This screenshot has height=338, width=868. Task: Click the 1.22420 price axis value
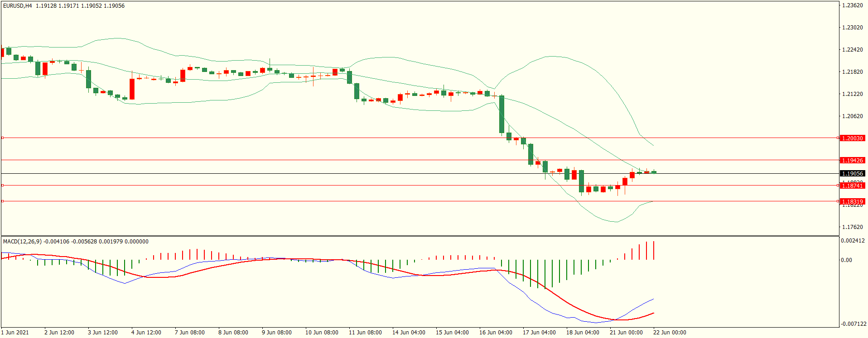point(852,50)
